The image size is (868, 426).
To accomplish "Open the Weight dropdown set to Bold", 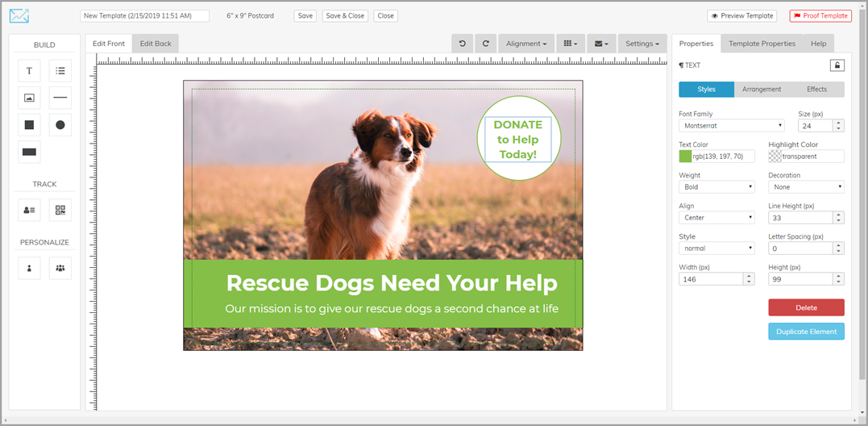I will coord(716,187).
